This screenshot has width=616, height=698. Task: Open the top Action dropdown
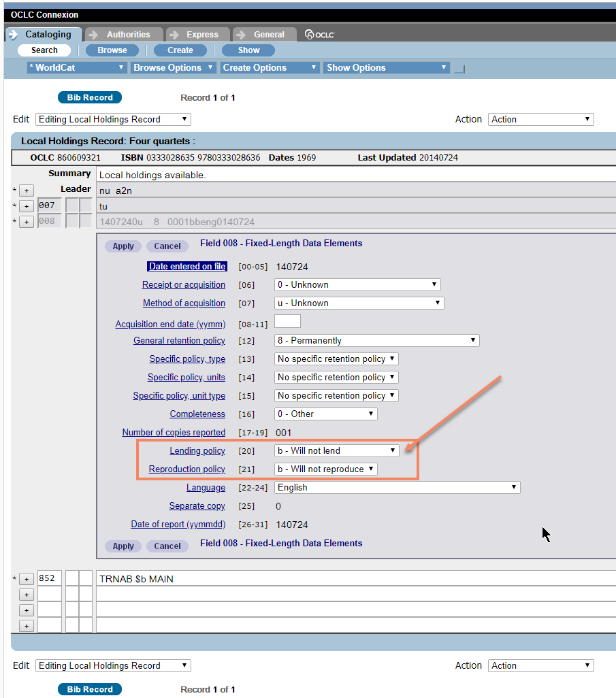point(540,119)
